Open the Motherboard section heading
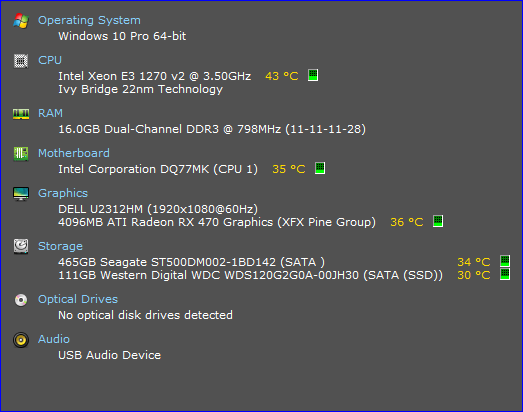Image resolution: width=523 pixels, height=412 pixels. (74, 153)
